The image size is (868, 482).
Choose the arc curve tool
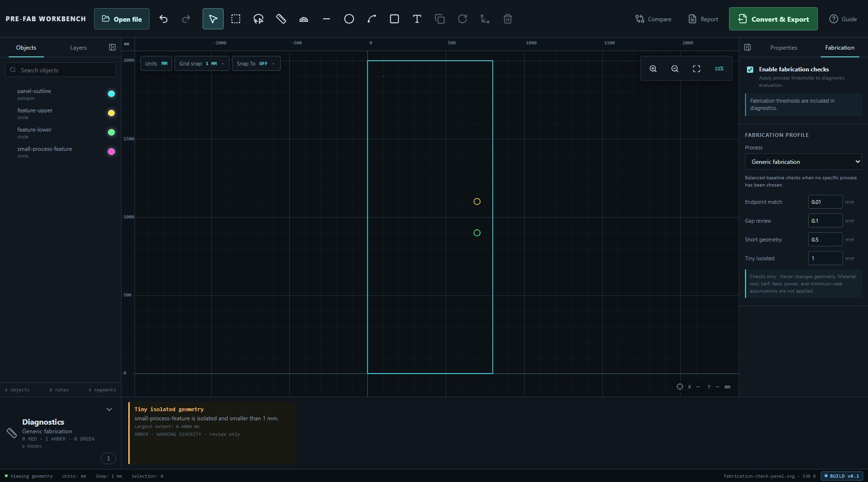click(x=372, y=19)
